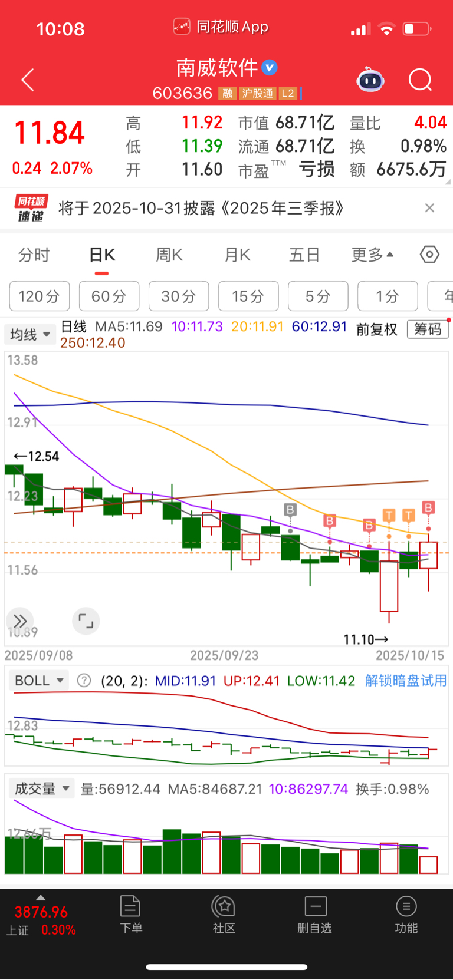This screenshot has height=980, width=453.
Task: Tap the search magnifier icon
Action: [421, 80]
